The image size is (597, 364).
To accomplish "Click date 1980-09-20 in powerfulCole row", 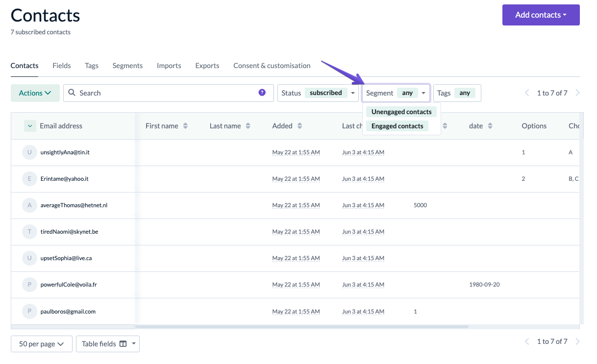I will (x=485, y=285).
